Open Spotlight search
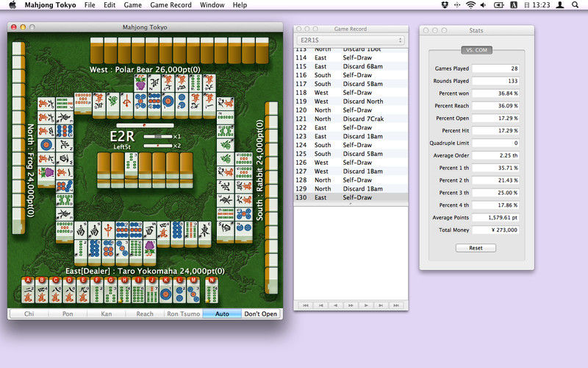The width and height of the screenshot is (588, 368). tap(575, 5)
